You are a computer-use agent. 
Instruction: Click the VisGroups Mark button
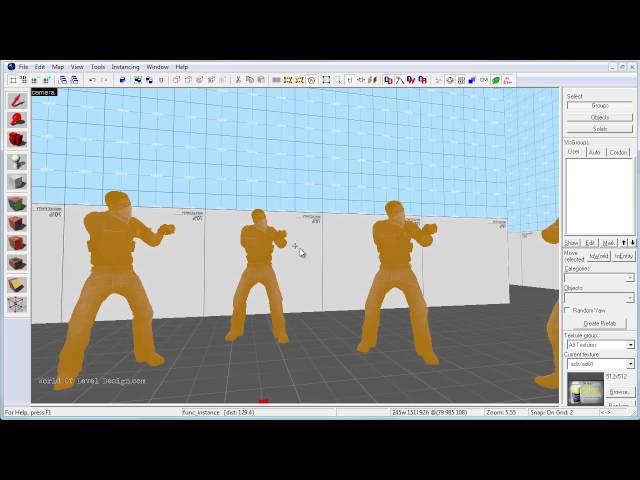tap(609, 243)
